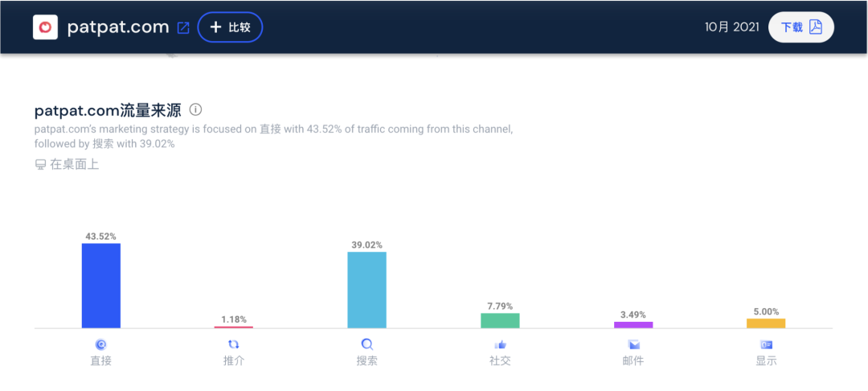This screenshot has width=868, height=391.
Task: Click the info icon beside 流量来源 title
Action: (195, 110)
